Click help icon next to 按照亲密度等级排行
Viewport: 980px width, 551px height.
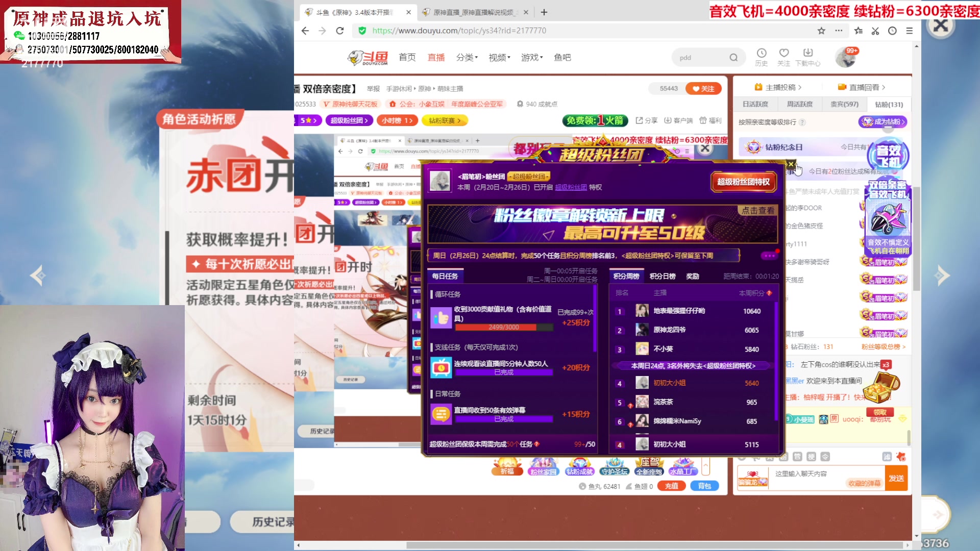click(x=802, y=122)
